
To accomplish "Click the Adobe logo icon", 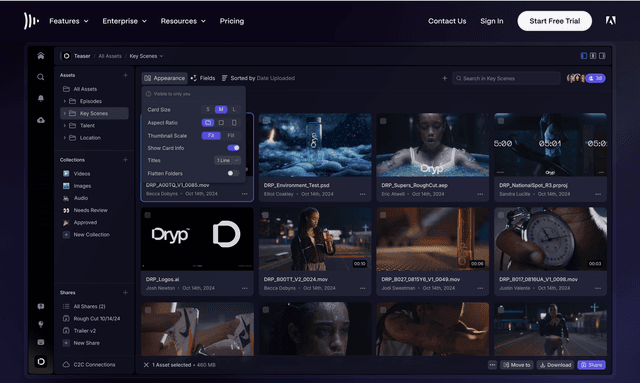I will [x=610, y=20].
